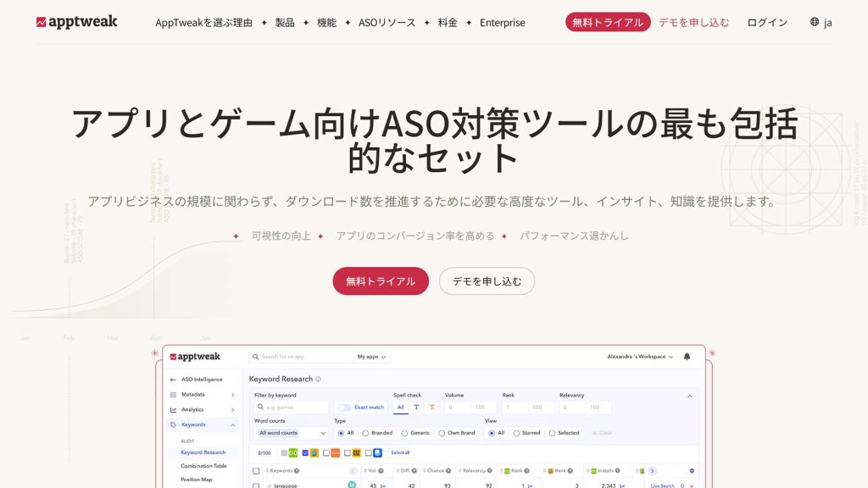Click the help icon next to Keywords column
The width and height of the screenshot is (868, 488).
[x=297, y=471]
